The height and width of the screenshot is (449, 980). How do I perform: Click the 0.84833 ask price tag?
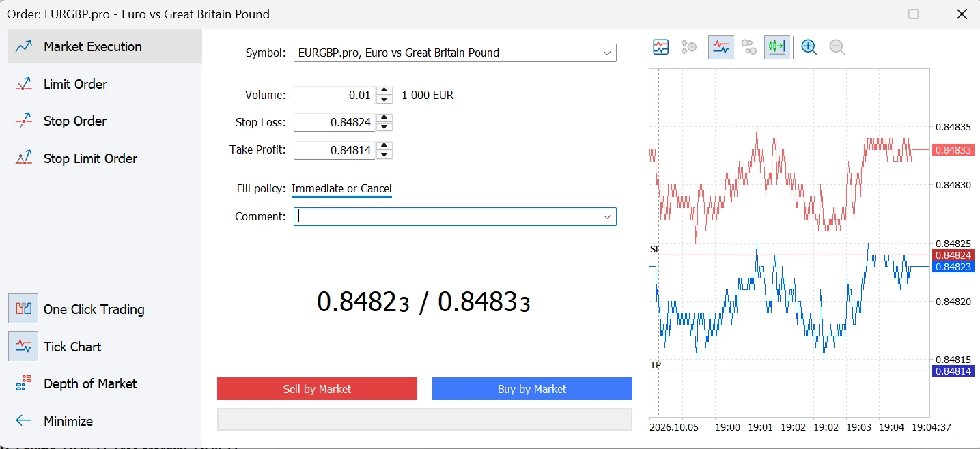(953, 150)
